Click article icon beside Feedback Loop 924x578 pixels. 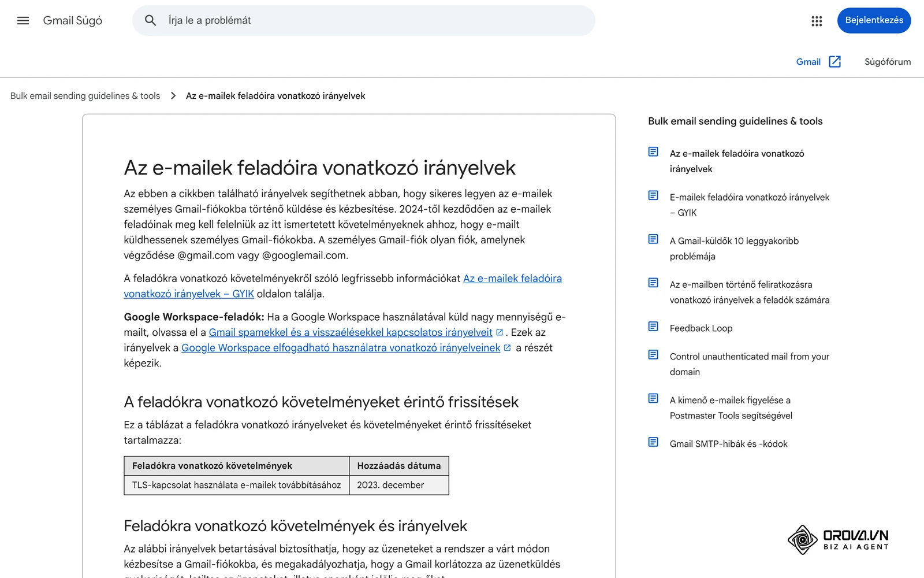(x=653, y=327)
